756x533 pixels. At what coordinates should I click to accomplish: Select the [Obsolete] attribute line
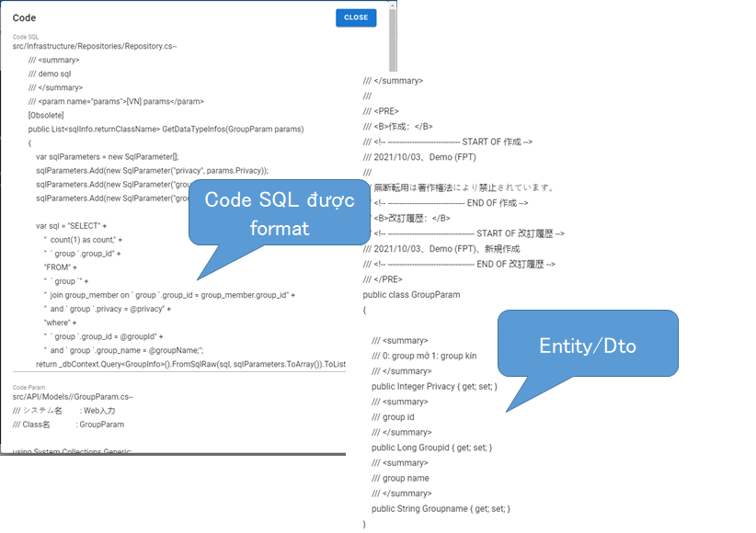tap(45, 115)
